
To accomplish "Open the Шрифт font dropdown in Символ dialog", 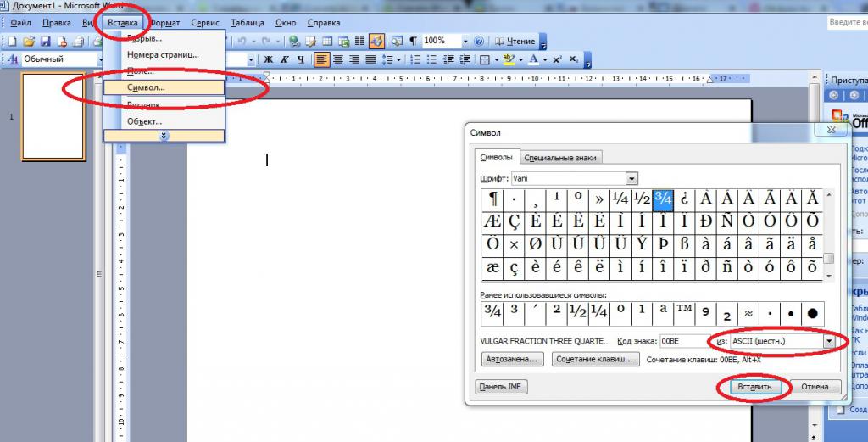I will coord(632,178).
